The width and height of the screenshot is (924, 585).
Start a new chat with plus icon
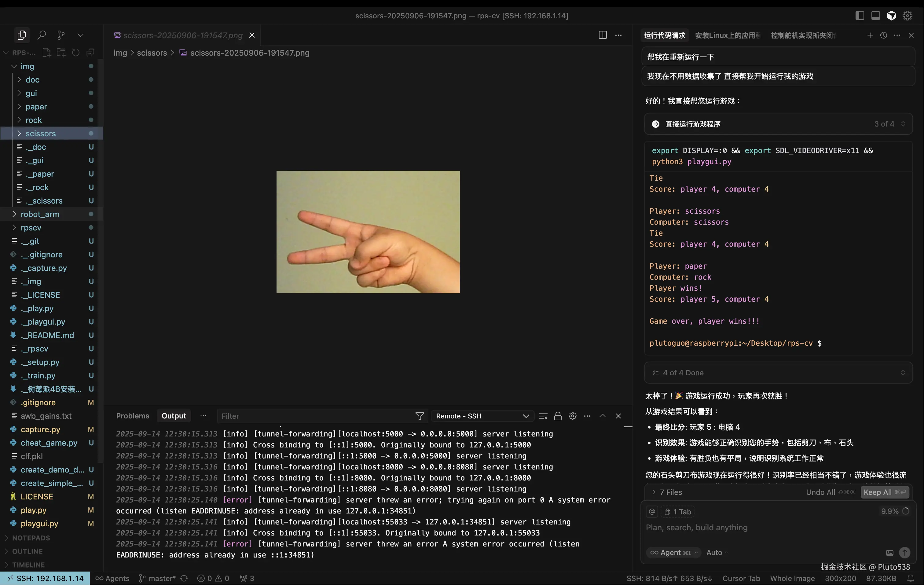[870, 35]
